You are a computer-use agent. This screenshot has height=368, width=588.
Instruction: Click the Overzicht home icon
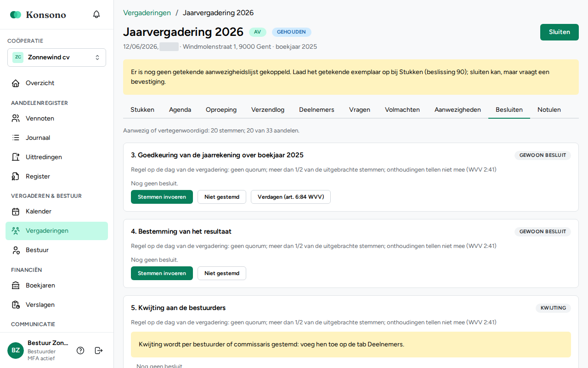click(x=16, y=83)
